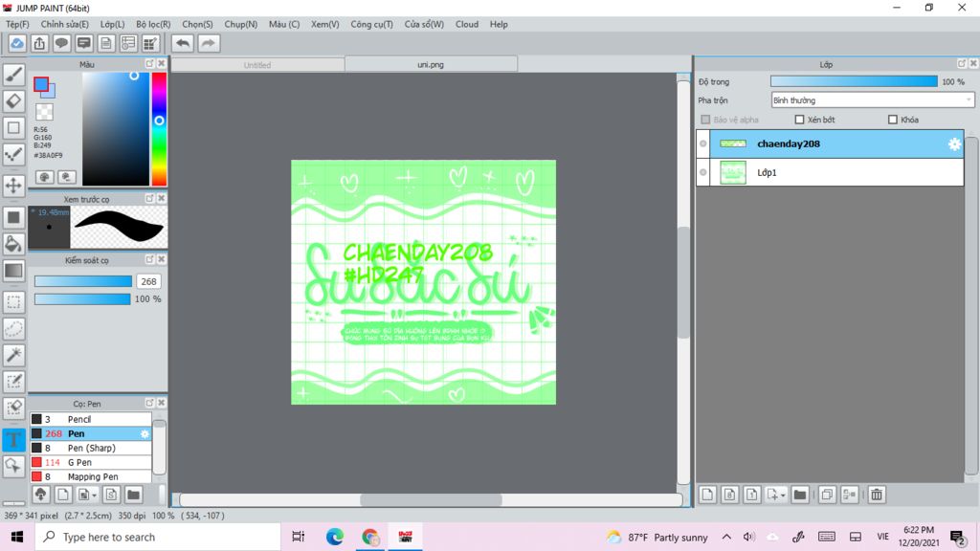This screenshot has width=980, height=551.
Task: Show hidden system tray icons
Action: point(726,537)
